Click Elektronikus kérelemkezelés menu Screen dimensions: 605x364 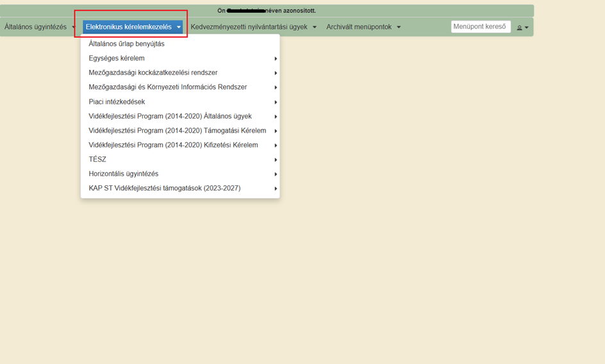tap(133, 27)
